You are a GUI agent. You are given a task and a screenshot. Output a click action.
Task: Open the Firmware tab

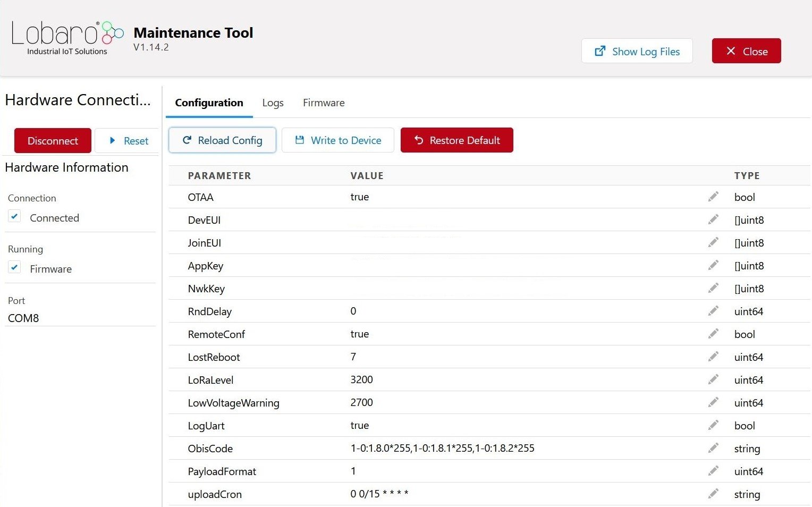click(324, 103)
